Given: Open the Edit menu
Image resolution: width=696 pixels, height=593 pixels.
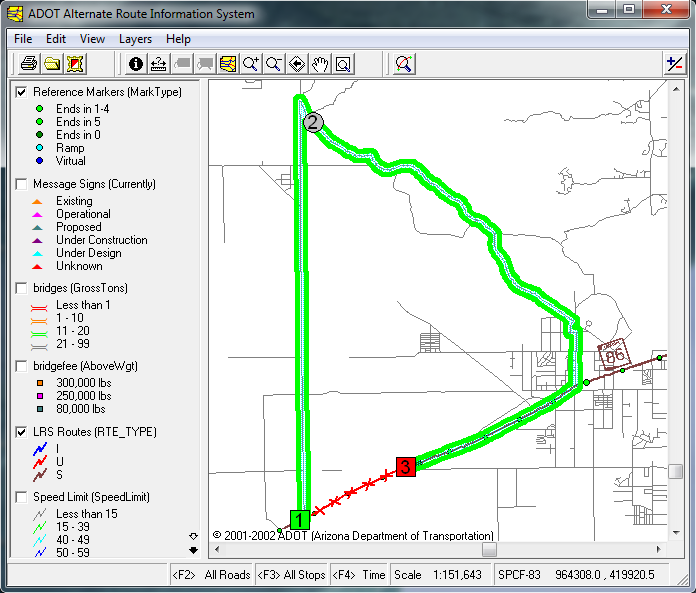Looking at the screenshot, I should [x=56, y=39].
